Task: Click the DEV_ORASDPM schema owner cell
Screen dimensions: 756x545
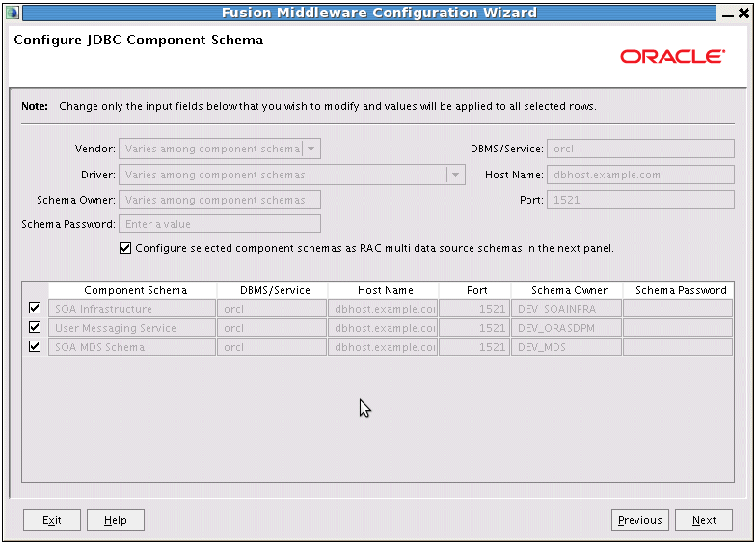Action: point(567,328)
